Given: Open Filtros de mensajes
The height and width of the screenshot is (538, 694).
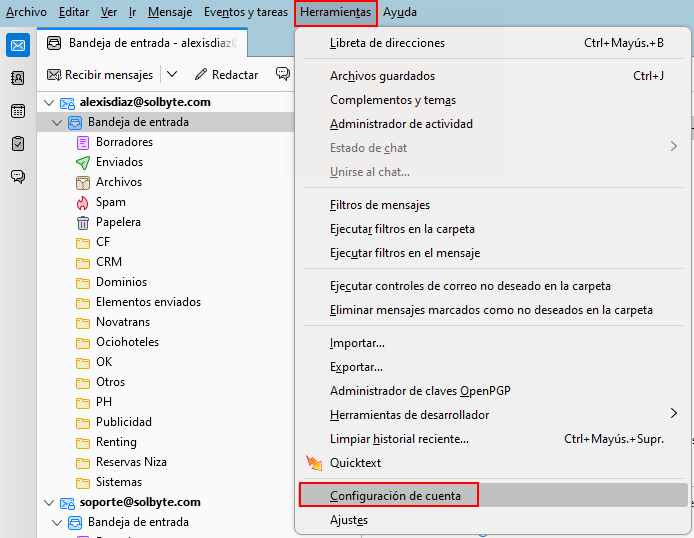Looking at the screenshot, I should click(x=494, y=205).
